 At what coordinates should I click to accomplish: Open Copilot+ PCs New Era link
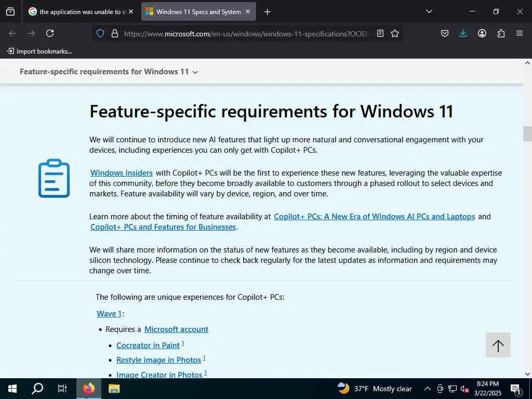click(x=374, y=217)
